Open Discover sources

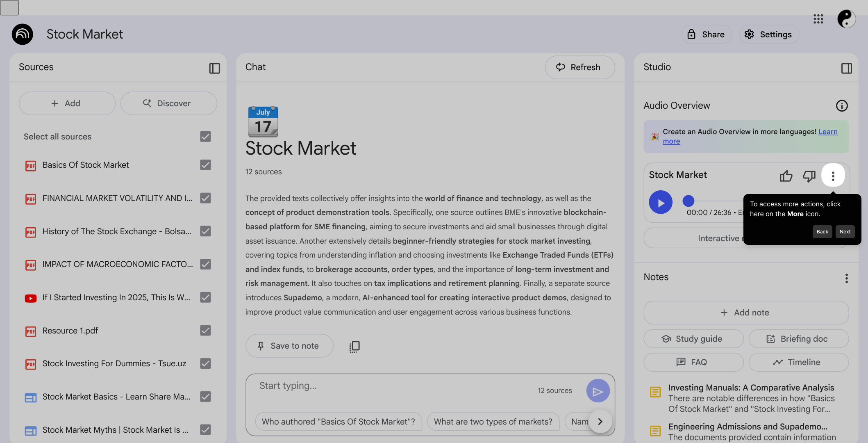[x=168, y=103]
